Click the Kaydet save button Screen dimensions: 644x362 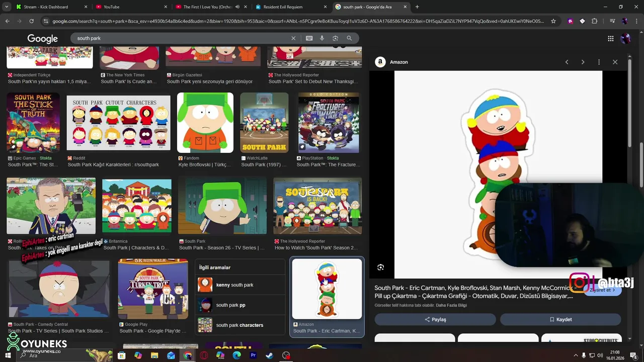coord(560,319)
